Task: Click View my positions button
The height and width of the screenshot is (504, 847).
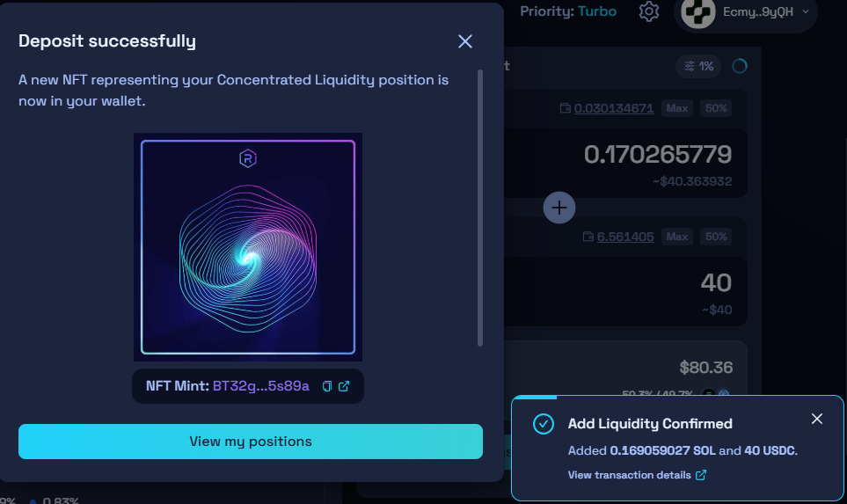Action: click(x=251, y=442)
